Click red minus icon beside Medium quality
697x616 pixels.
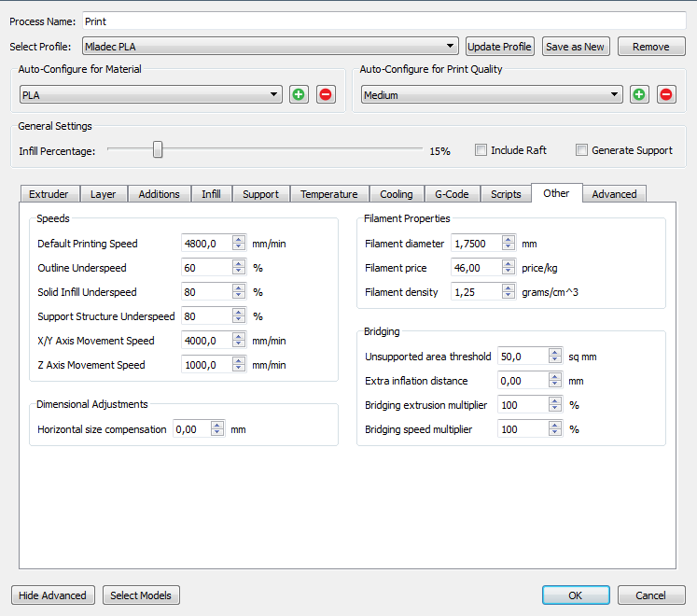click(666, 94)
